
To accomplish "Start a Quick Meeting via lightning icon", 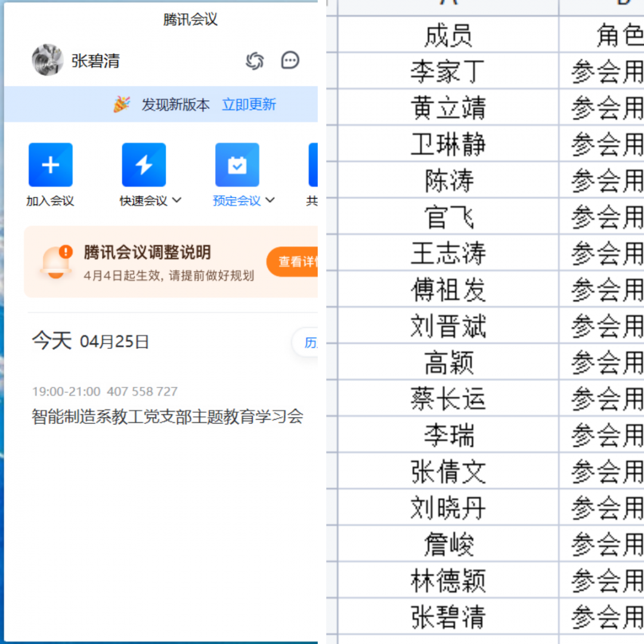I will [x=144, y=165].
